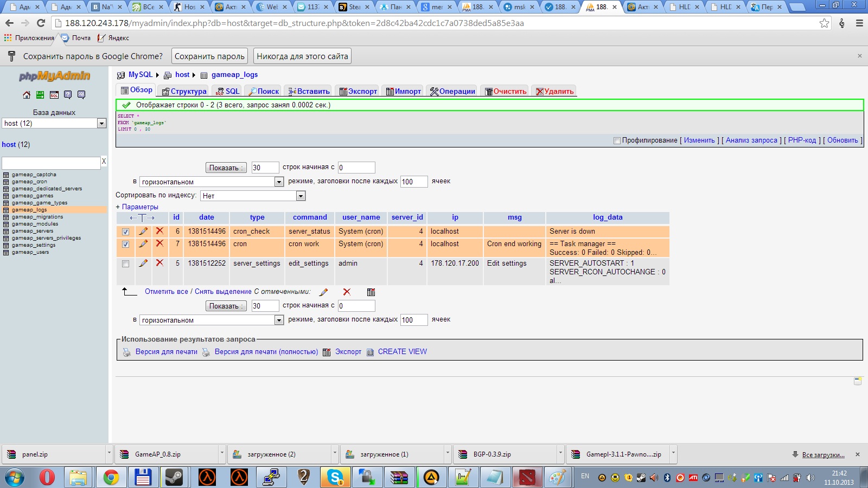Image resolution: width=868 pixels, height=488 pixels.
Task: Uncheck the checkbox for row id 6
Action: tap(126, 232)
